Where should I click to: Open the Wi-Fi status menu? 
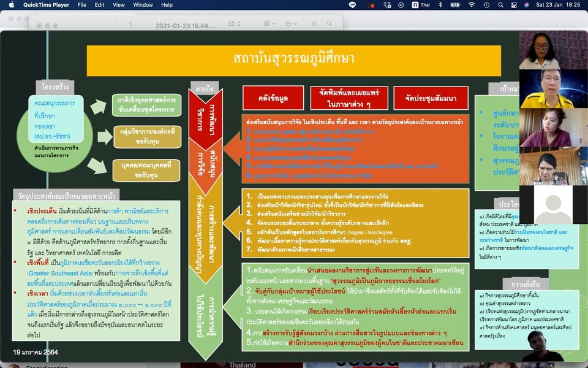pyautogui.click(x=471, y=5)
